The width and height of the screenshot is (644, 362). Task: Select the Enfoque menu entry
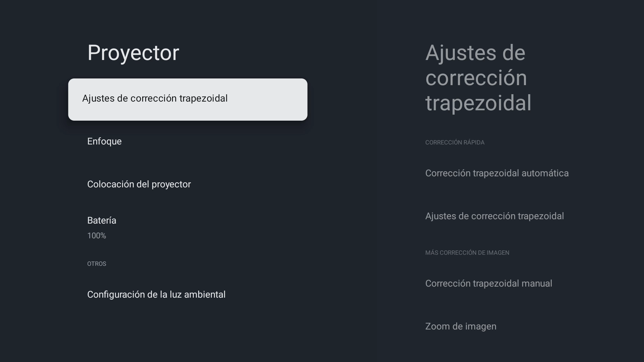(104, 141)
